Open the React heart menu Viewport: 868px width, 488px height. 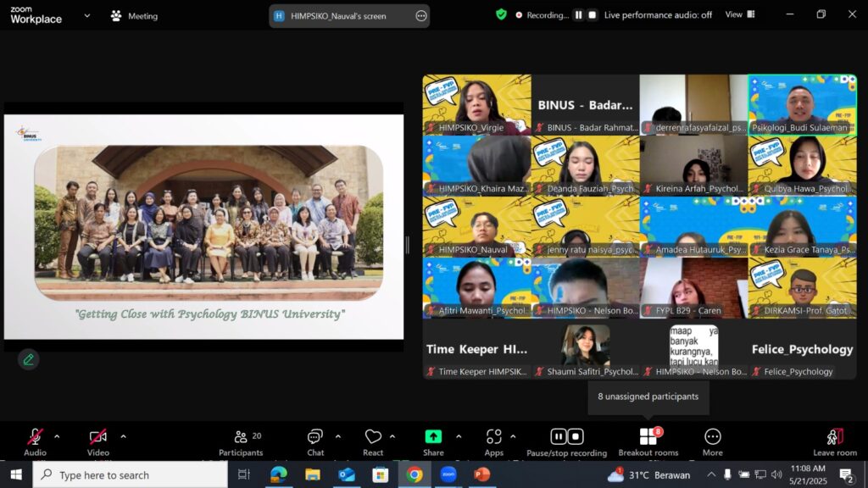pyautogui.click(x=373, y=442)
